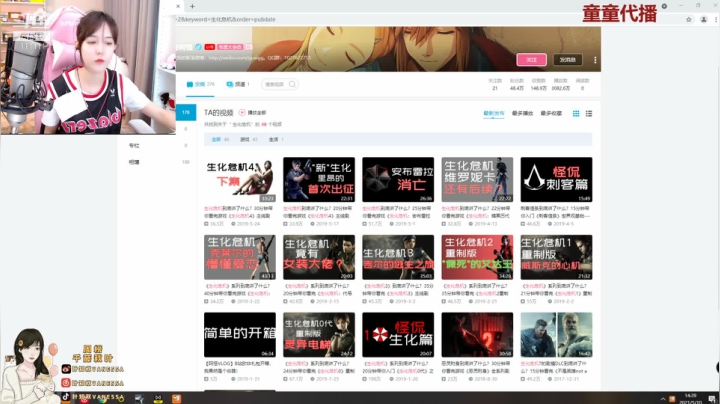
Task: Click the title link of the 2019-3-15 video
Action: [318, 289]
